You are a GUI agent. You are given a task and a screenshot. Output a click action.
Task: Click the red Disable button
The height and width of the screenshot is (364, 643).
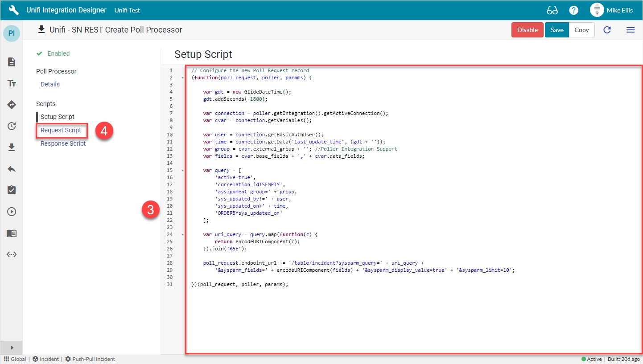point(527,30)
